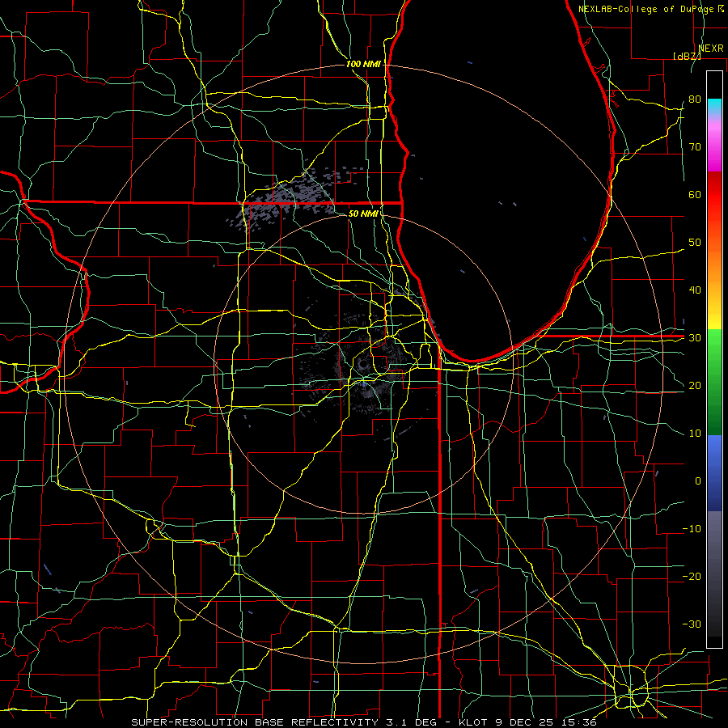This screenshot has width=728, height=728.
Task: Click the 50 NMI range ring label
Action: [363, 214]
